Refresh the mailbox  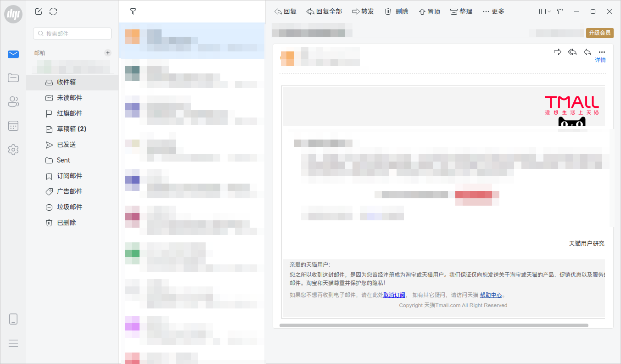pyautogui.click(x=53, y=11)
